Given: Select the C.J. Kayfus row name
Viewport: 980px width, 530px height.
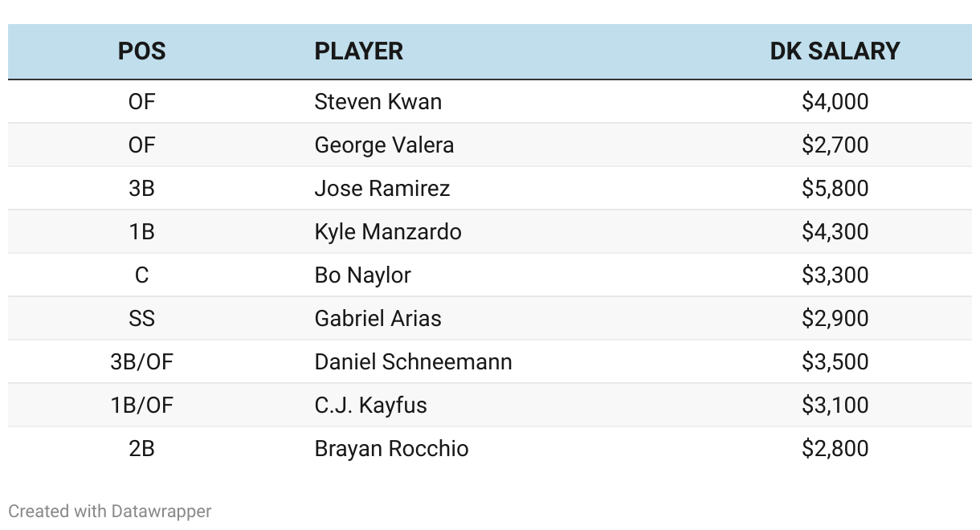Looking at the screenshot, I should click(370, 406).
